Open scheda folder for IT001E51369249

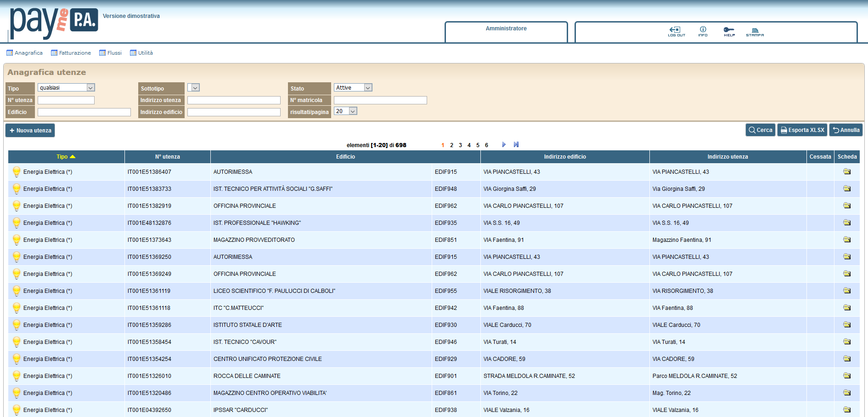847,274
